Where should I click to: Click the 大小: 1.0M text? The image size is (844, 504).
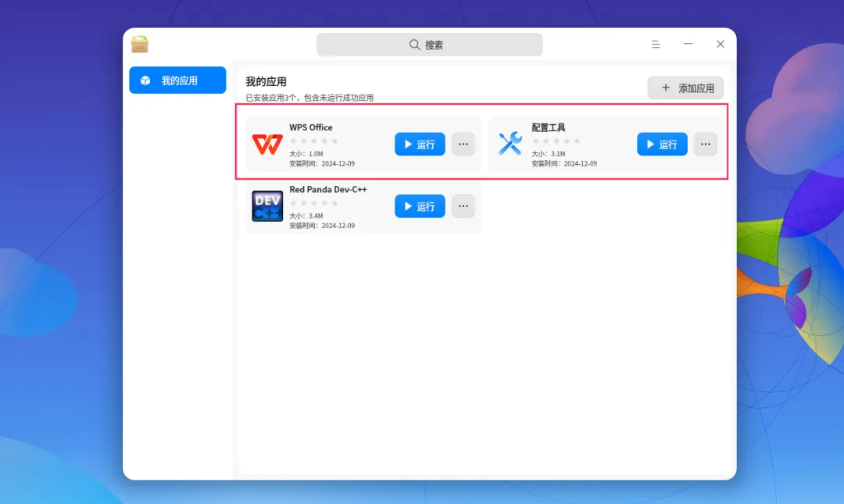click(306, 154)
